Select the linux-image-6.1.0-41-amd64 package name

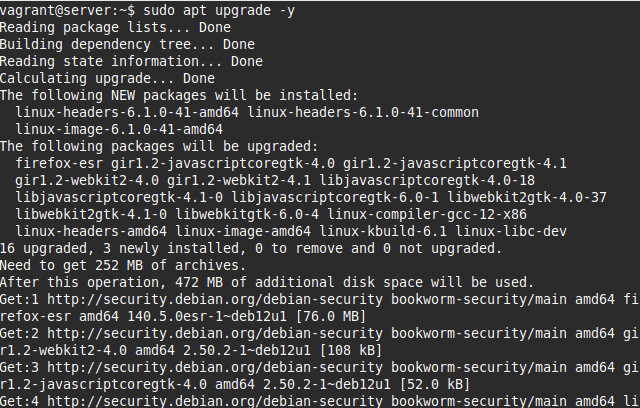[x=119, y=129]
